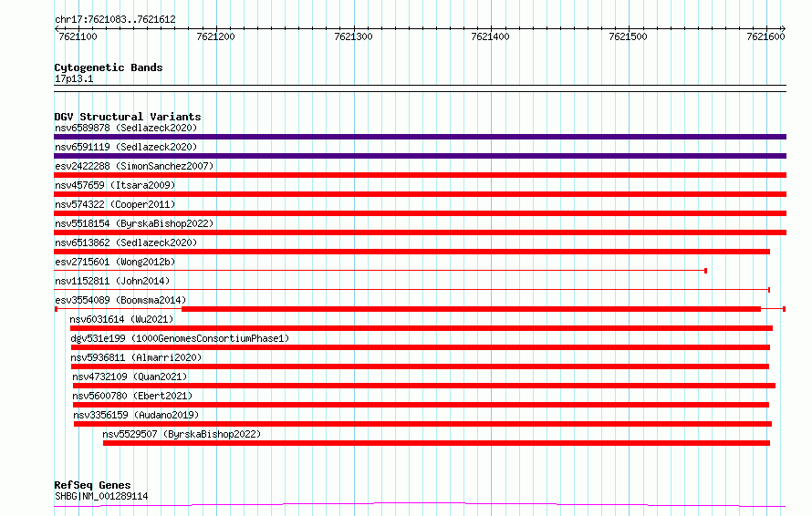Click ruler position 7621500
812x516 pixels.
pos(628,36)
